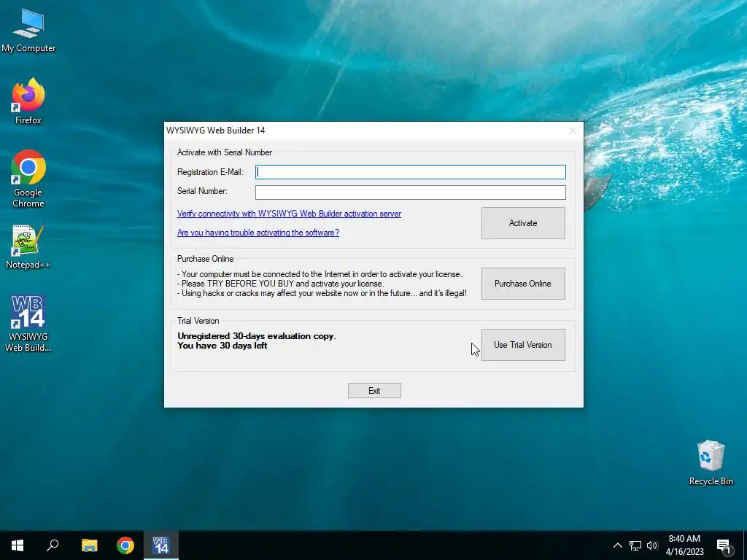
Task: Open My Computer desktop icon
Action: 28,31
